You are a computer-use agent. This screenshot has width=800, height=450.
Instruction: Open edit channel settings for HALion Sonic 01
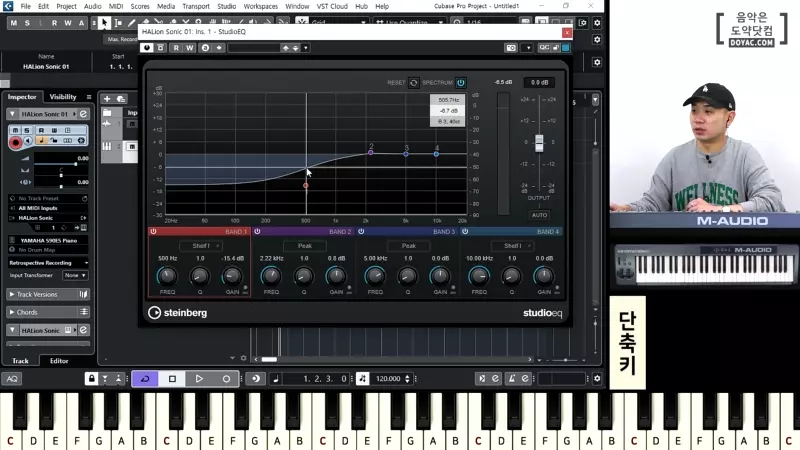coord(84,114)
